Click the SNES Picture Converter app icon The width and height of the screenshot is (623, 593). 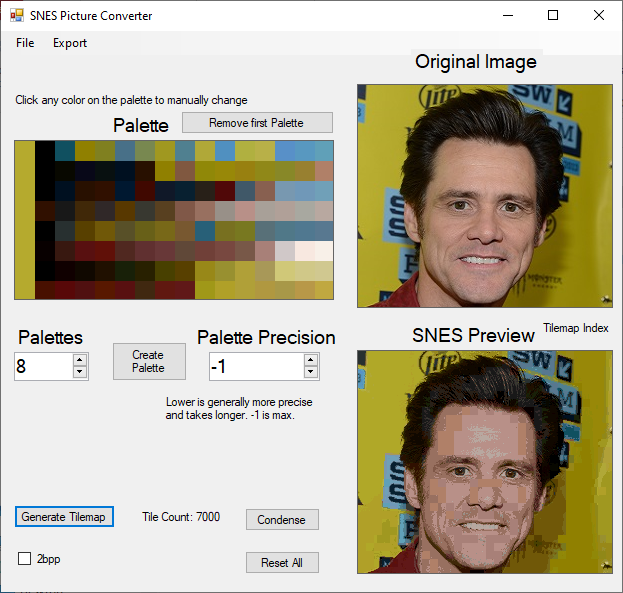(16, 16)
